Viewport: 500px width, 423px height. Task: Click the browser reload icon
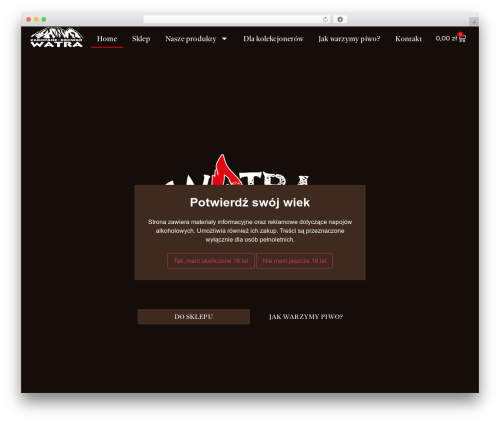tap(325, 19)
